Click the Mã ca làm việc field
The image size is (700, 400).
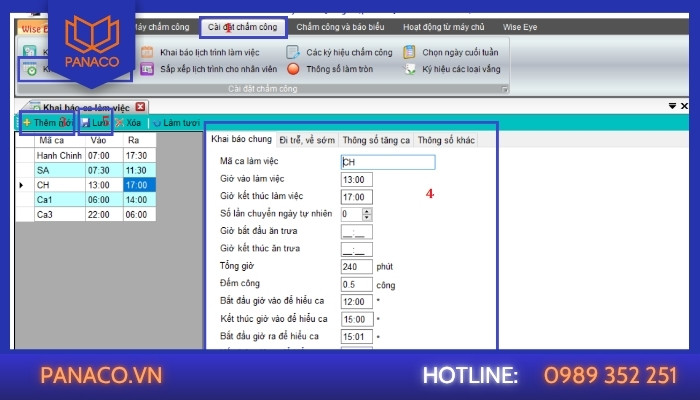(387, 162)
